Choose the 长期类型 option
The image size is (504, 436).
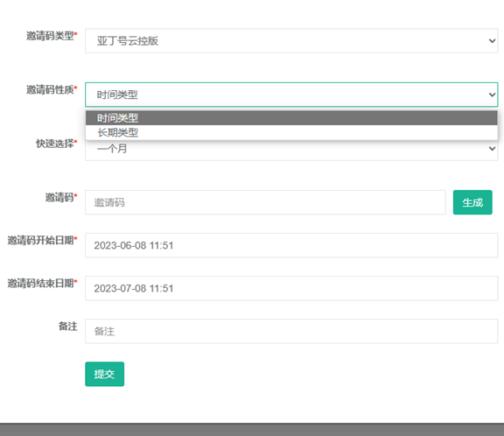tap(291, 132)
